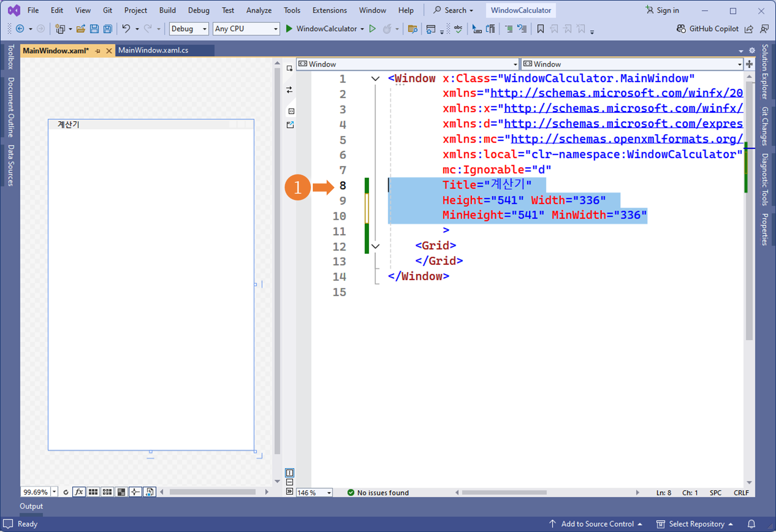Open the Search box in the title bar
This screenshot has height=532, width=776.
click(453, 10)
